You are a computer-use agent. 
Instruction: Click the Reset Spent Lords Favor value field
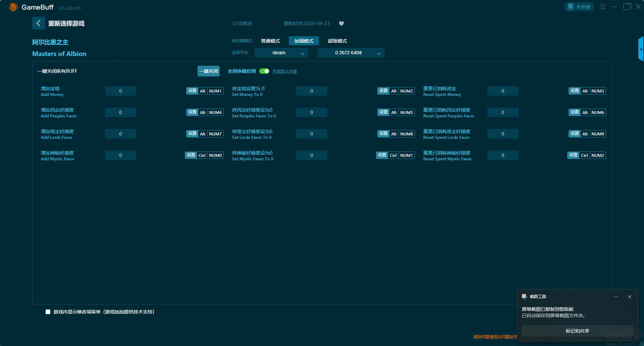coord(503,134)
